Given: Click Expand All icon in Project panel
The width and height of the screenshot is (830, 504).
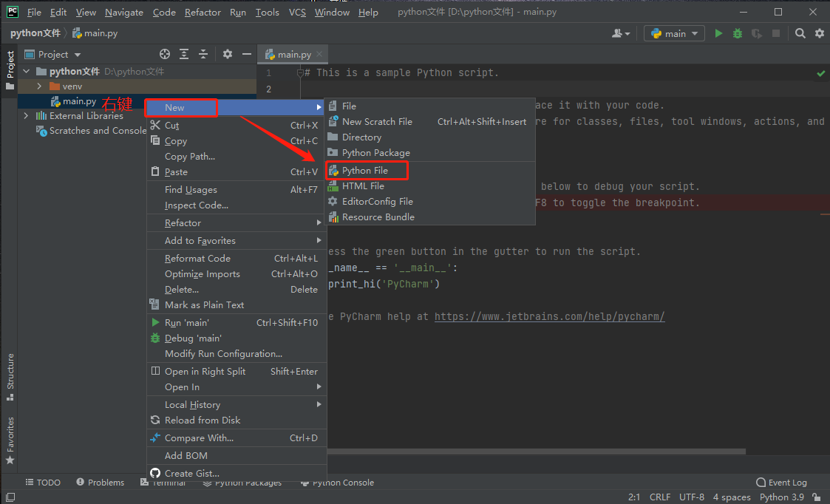Looking at the screenshot, I should coord(184,54).
